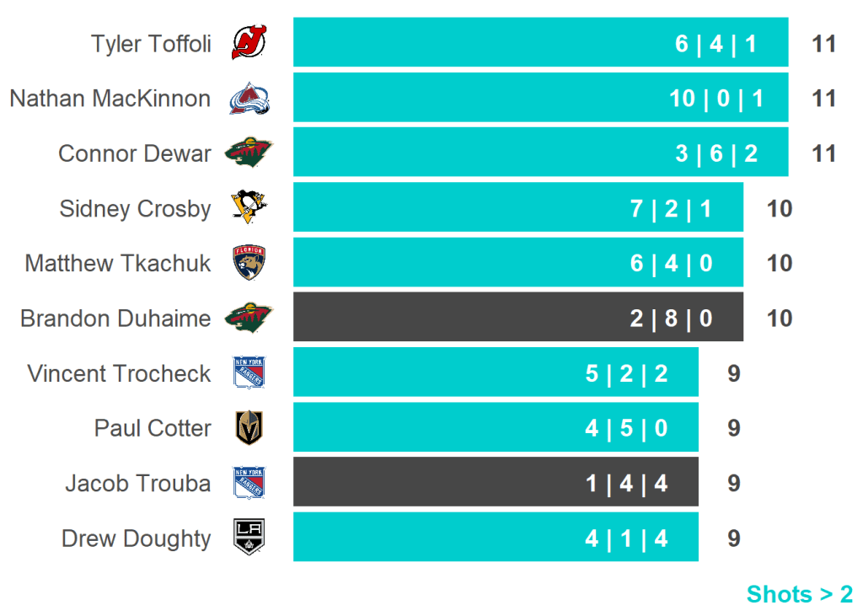The height and width of the screenshot is (616, 863).
Task: Click the New Jersey Devils logo
Action: click(x=249, y=43)
